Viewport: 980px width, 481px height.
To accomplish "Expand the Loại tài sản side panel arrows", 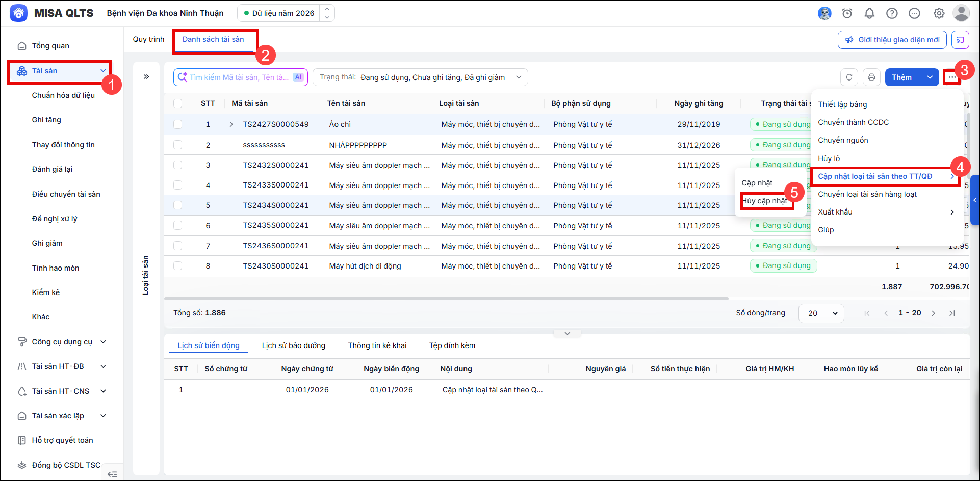I will [x=146, y=77].
